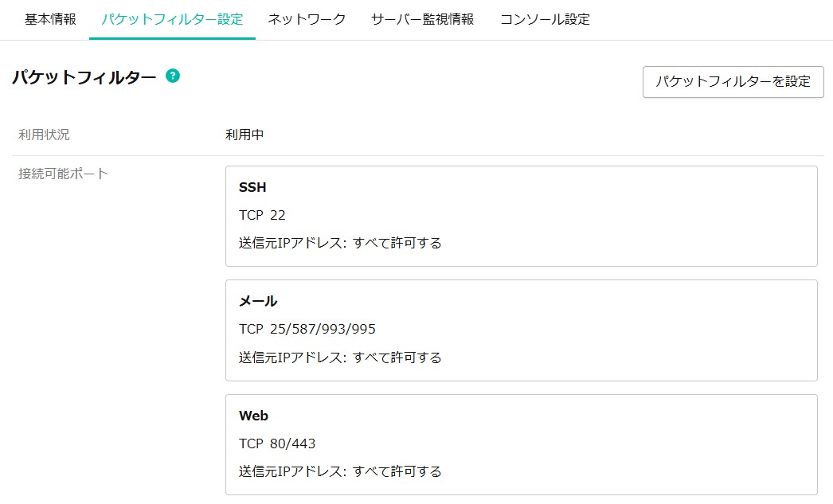Select the Web rule title
The width and height of the screenshot is (833, 504).
(x=253, y=416)
